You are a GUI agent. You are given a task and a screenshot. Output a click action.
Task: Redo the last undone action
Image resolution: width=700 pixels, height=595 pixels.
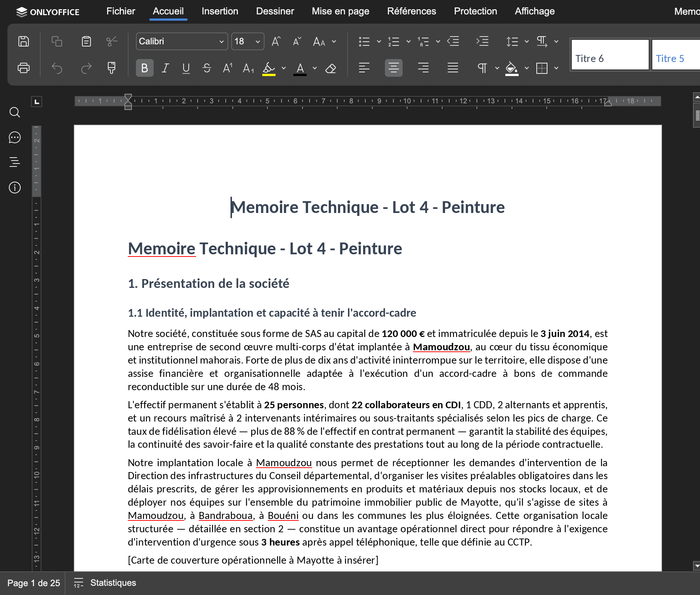(x=86, y=68)
